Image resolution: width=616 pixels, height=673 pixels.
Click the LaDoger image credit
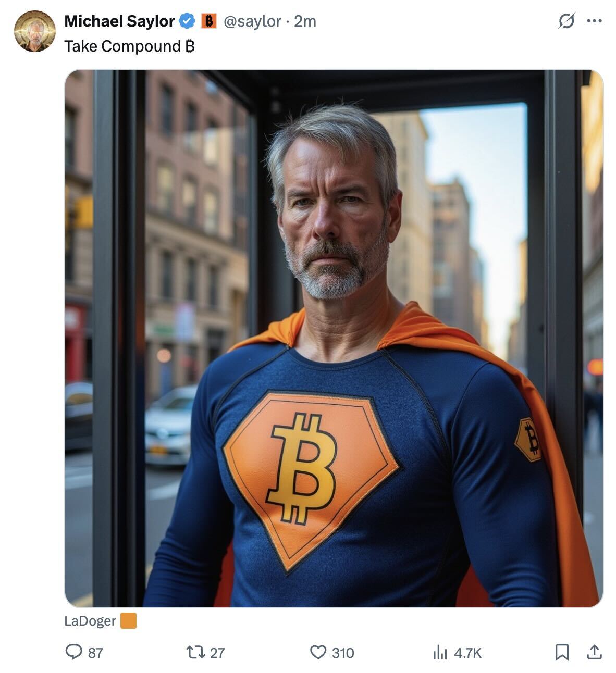tap(90, 621)
